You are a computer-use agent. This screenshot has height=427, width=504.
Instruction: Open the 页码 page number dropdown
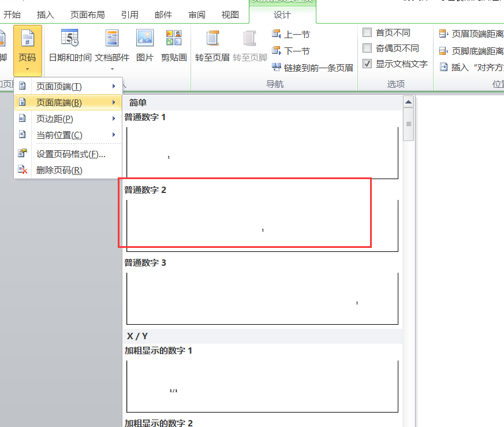tap(27, 50)
